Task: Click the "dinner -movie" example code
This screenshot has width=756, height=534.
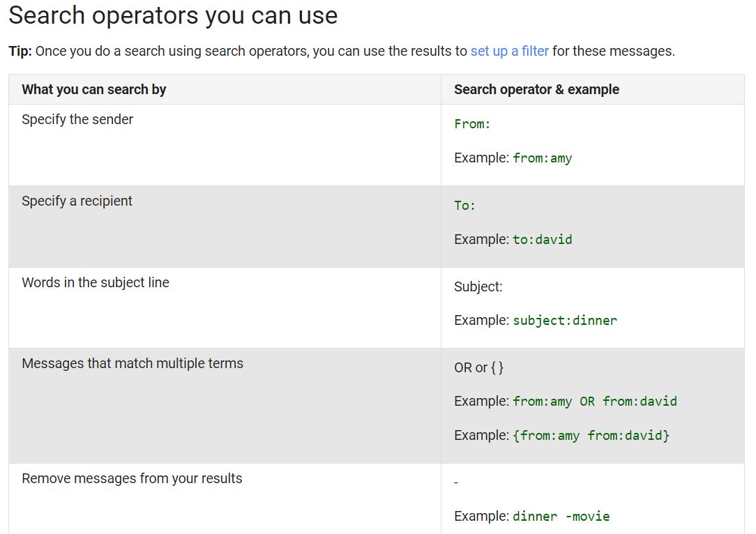Action: [561, 517]
